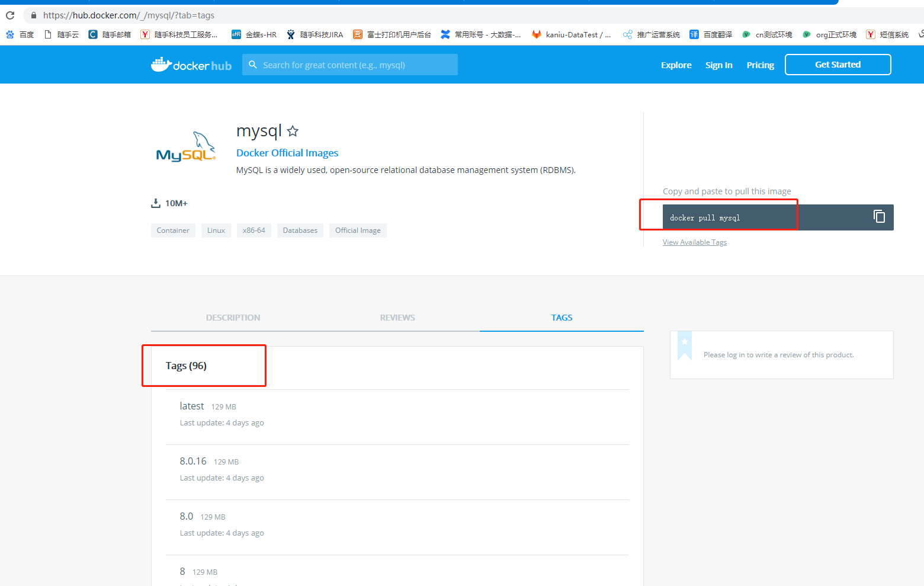Click the Get Started button
The image size is (924, 586).
tap(838, 65)
